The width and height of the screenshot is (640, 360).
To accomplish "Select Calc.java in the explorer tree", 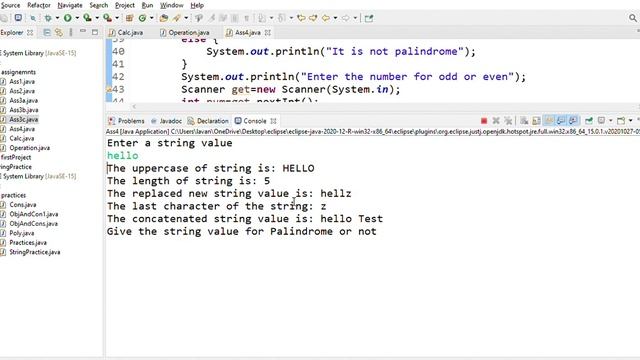I will coord(22,138).
